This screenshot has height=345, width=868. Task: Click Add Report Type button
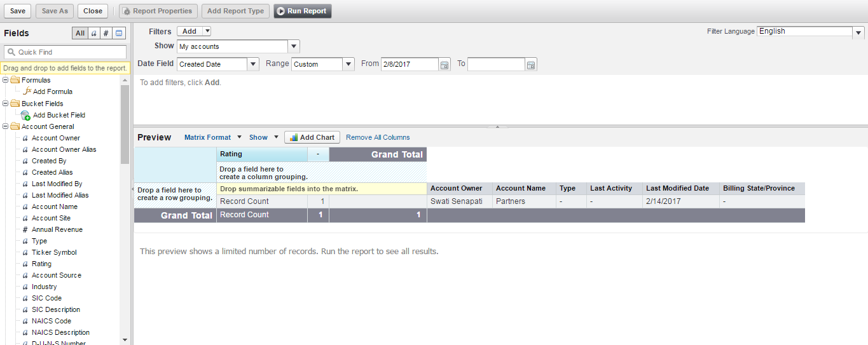click(x=235, y=11)
